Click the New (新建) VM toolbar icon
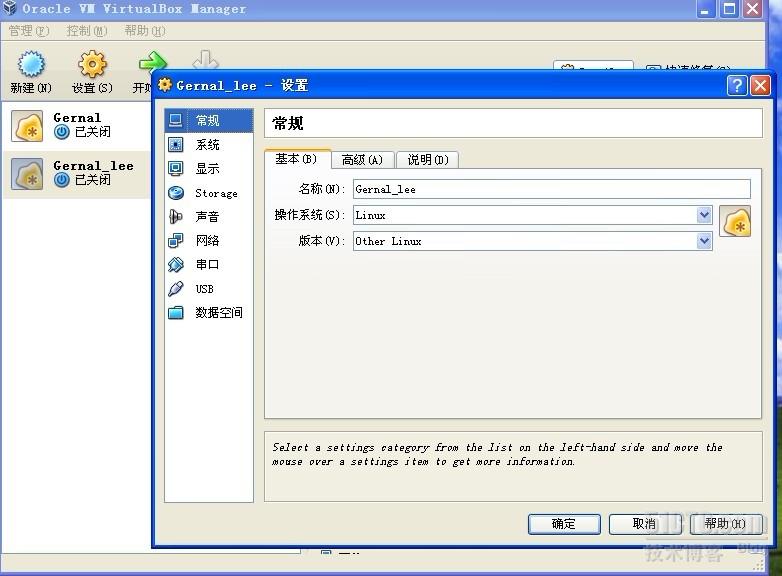 pyautogui.click(x=31, y=64)
